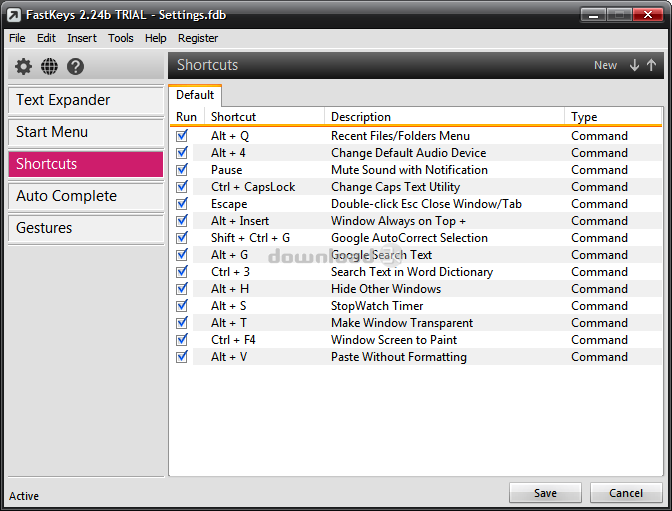Select 'Mute Sound with Notification' row
672x511 pixels.
click(x=416, y=170)
